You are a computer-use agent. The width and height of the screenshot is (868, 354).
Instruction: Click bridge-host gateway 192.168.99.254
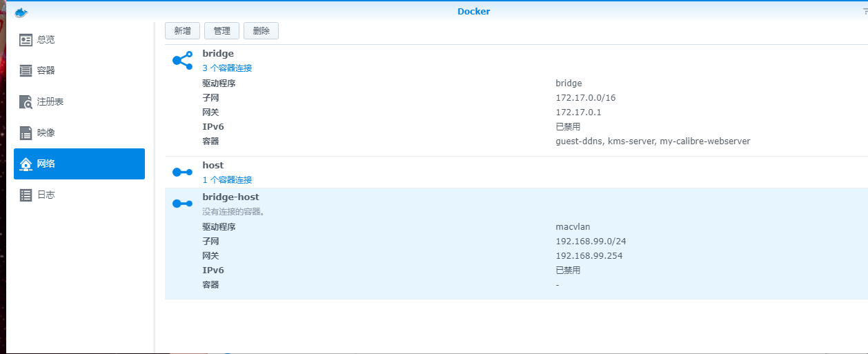tap(589, 256)
